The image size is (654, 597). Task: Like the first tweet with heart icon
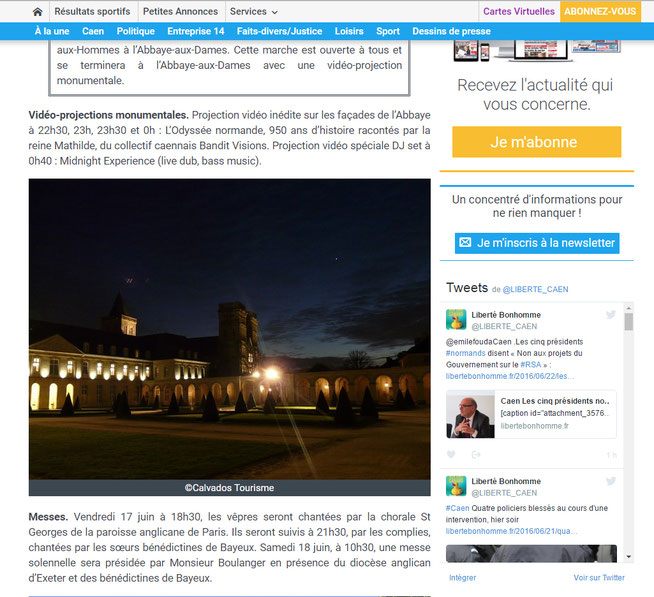click(x=452, y=454)
